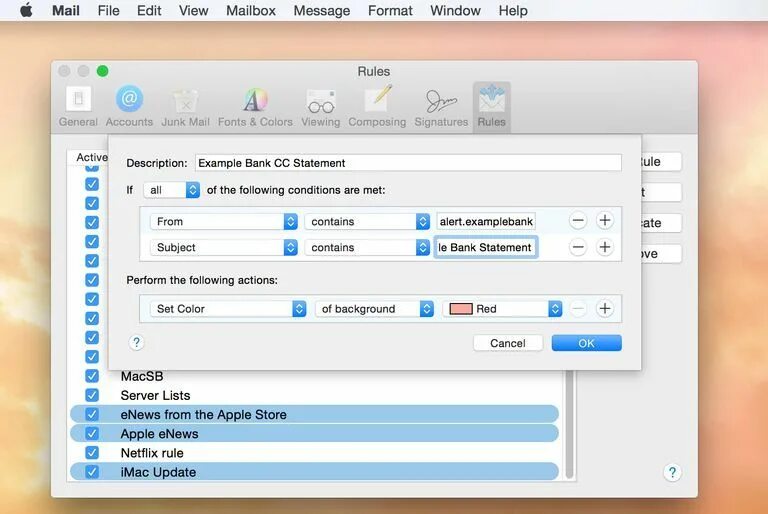
Task: Open the contains dropdown in Subject row
Action: point(367,247)
